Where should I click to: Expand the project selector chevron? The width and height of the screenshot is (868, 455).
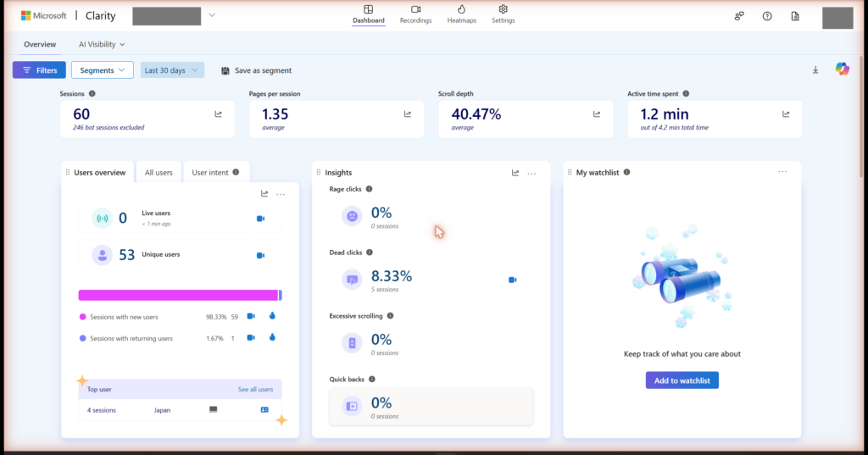[211, 15]
